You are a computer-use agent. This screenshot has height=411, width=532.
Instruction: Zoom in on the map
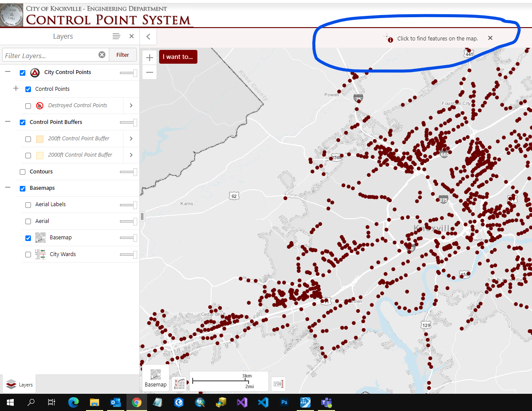tap(150, 58)
